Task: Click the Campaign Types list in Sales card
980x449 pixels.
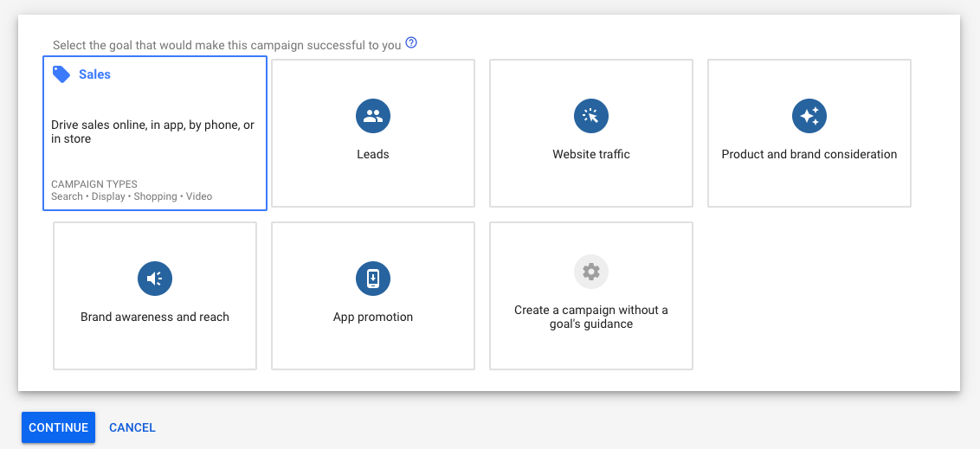Action: [x=132, y=196]
